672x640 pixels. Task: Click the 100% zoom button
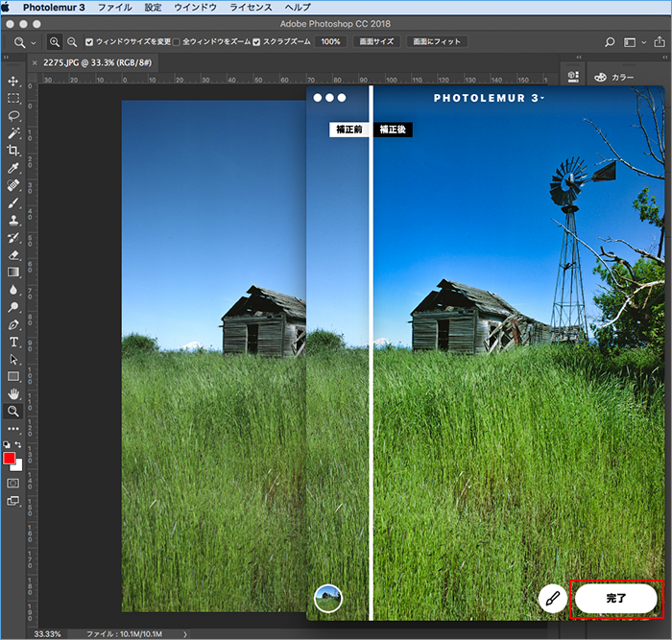coord(330,41)
